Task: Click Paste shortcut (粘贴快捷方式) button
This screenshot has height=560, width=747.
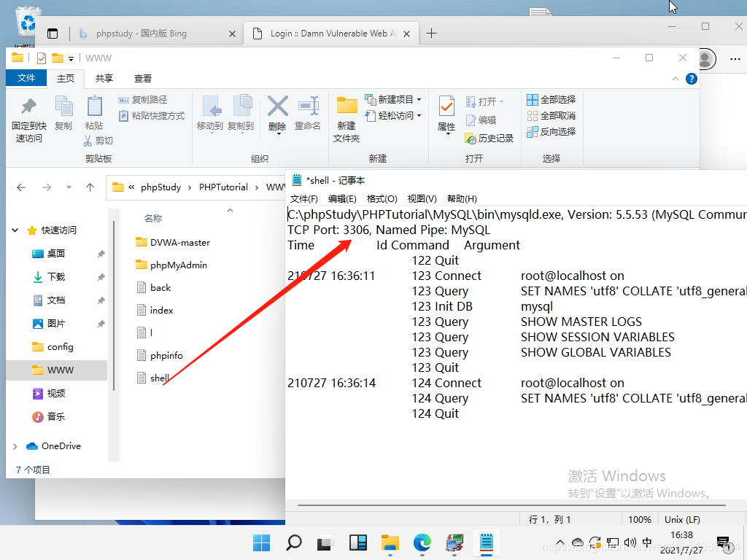Action: coord(152,116)
